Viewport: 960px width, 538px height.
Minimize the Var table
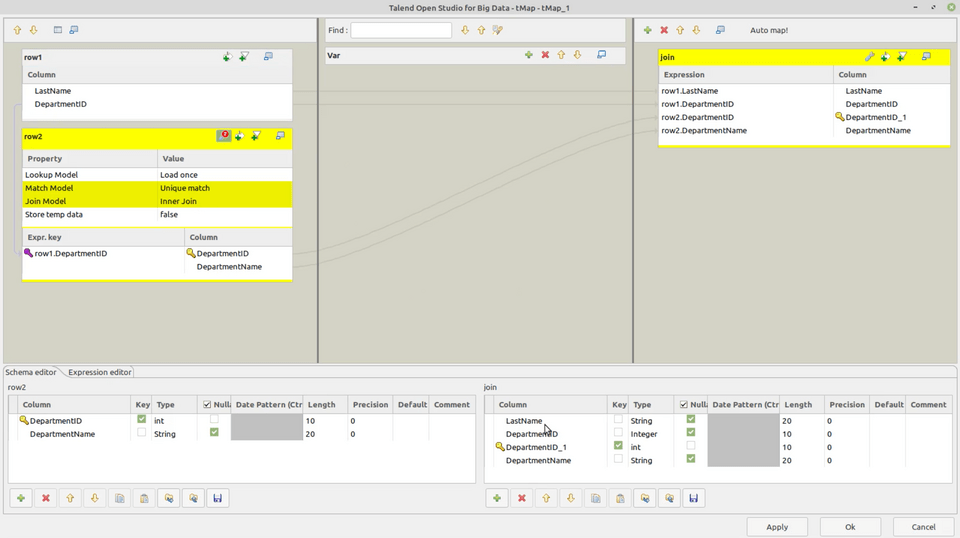602,55
